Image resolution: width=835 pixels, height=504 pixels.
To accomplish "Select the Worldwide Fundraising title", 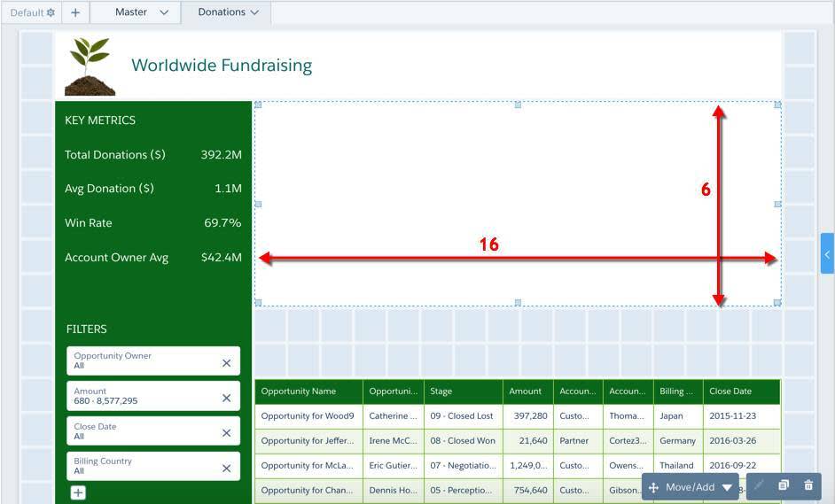I will point(222,65).
